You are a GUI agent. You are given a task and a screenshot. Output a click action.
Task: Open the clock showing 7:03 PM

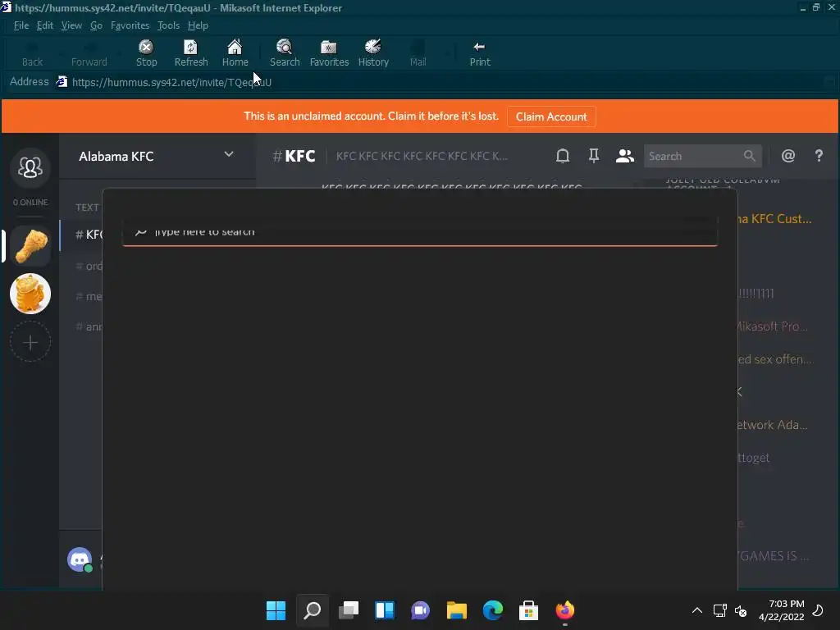(x=782, y=610)
